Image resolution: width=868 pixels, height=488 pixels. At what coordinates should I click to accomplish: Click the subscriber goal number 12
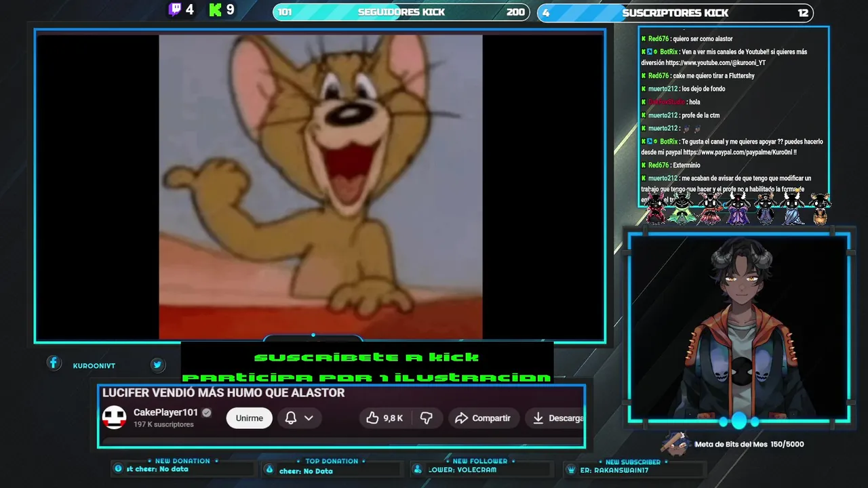(803, 13)
